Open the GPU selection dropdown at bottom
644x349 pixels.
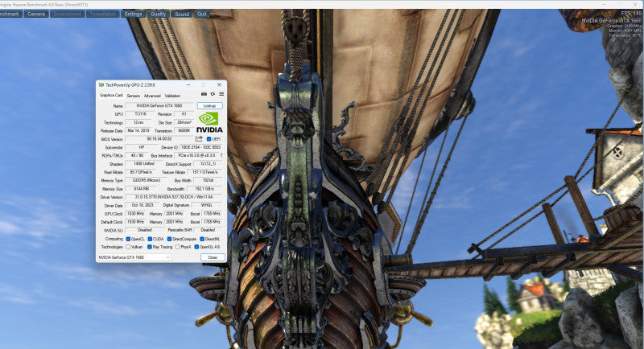pyautogui.click(x=134, y=257)
